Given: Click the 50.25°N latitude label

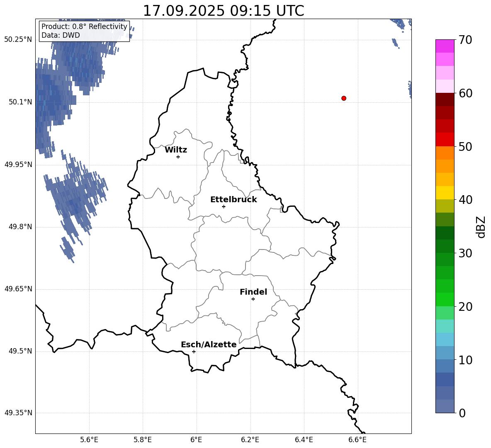Looking at the screenshot, I should [18, 40].
